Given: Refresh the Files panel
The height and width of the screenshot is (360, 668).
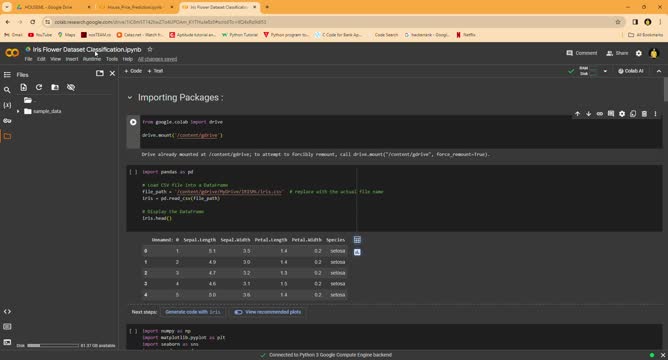Looking at the screenshot, I should [39, 87].
